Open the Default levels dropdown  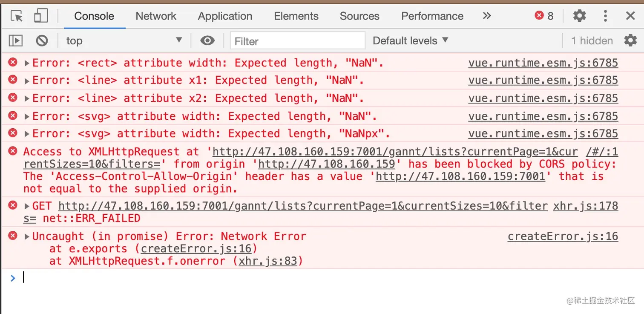coord(410,41)
